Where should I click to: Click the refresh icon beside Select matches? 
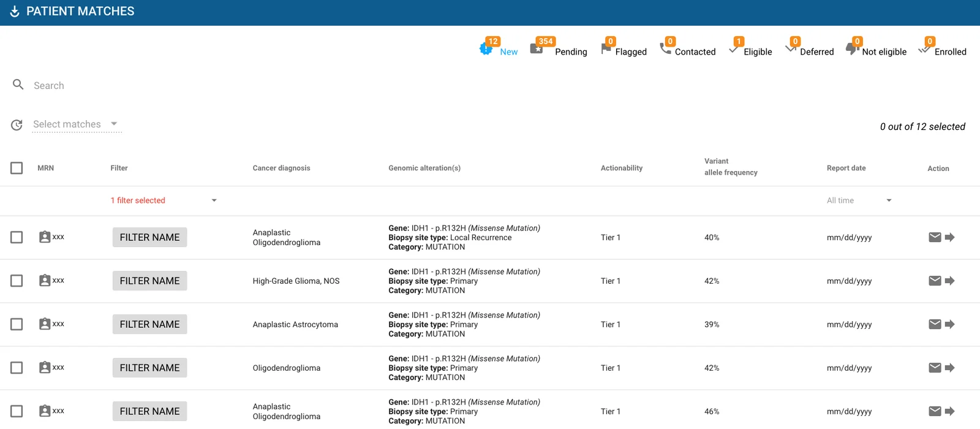(17, 125)
